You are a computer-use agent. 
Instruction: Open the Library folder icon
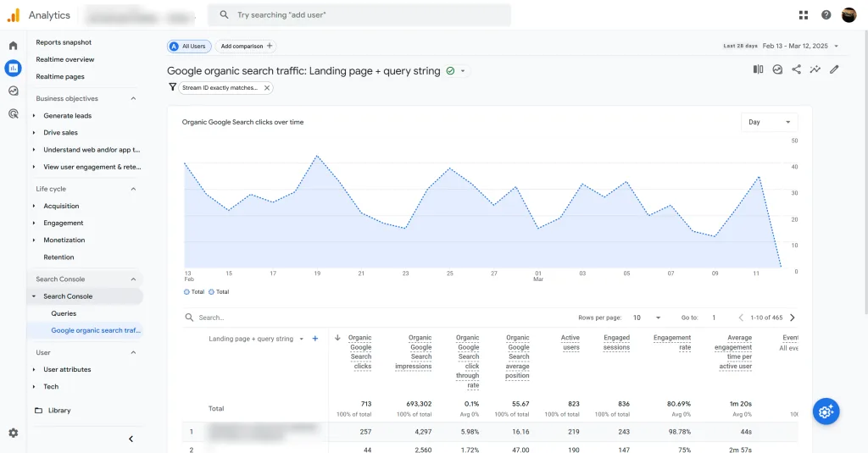point(38,411)
